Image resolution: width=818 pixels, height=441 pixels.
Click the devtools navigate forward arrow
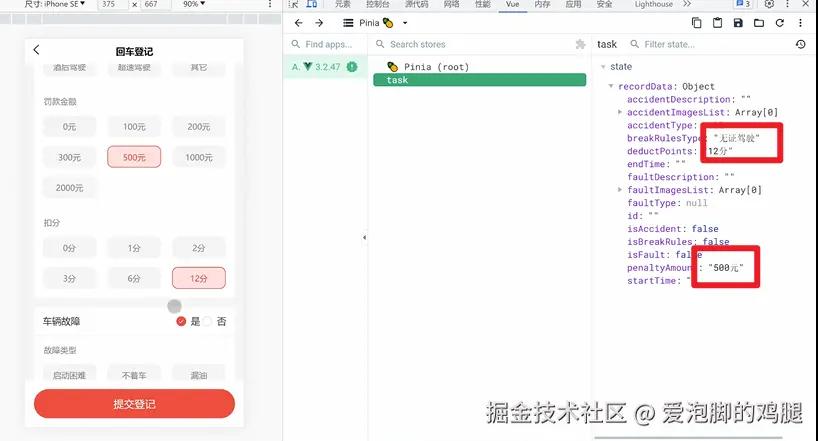(x=319, y=23)
